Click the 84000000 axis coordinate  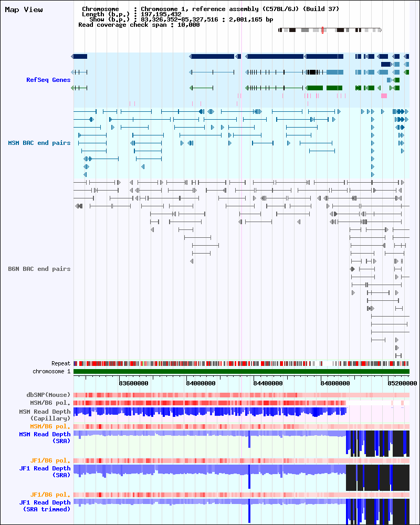click(201, 383)
